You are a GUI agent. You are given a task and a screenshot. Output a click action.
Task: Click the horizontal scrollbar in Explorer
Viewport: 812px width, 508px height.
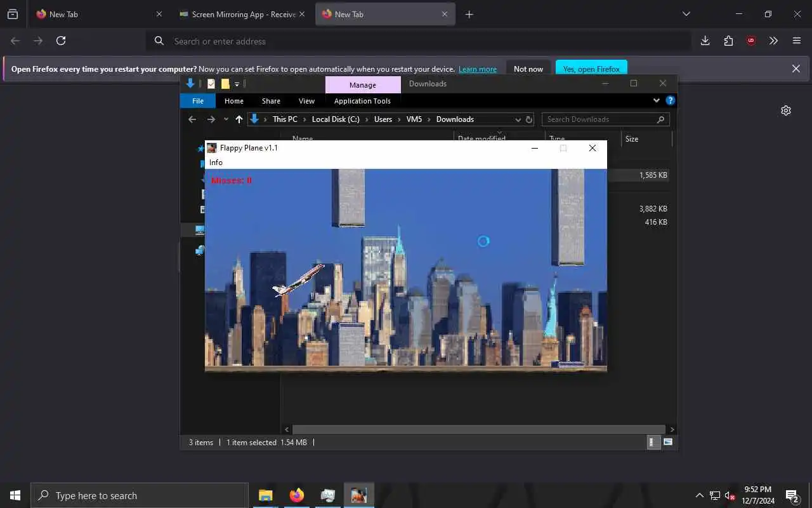tap(479, 430)
